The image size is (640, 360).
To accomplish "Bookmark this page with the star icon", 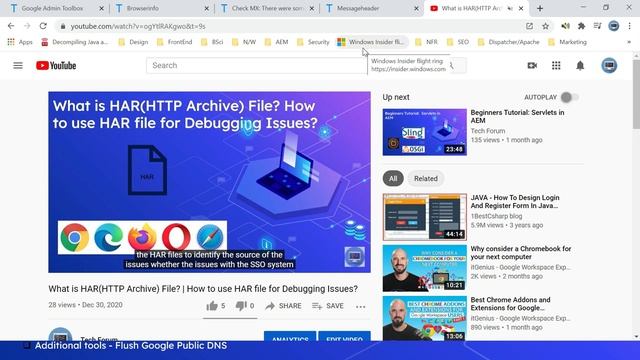I will point(545,26).
